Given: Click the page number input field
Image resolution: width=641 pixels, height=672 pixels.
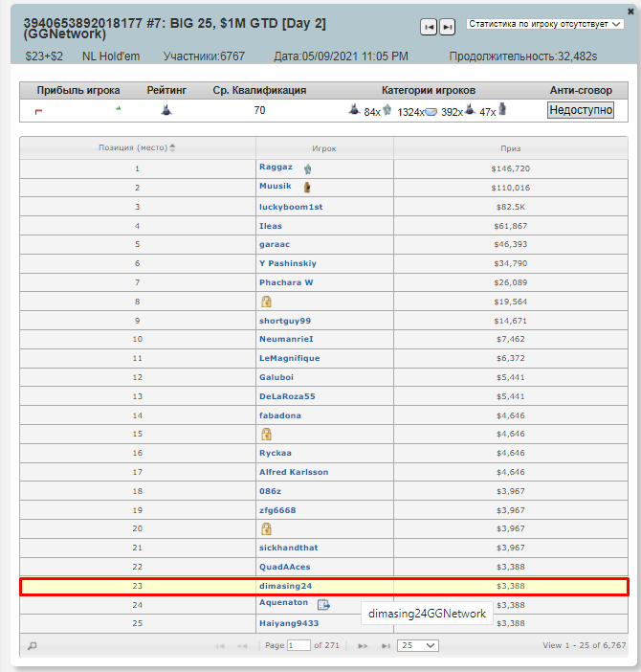Looking at the screenshot, I should point(298,646).
